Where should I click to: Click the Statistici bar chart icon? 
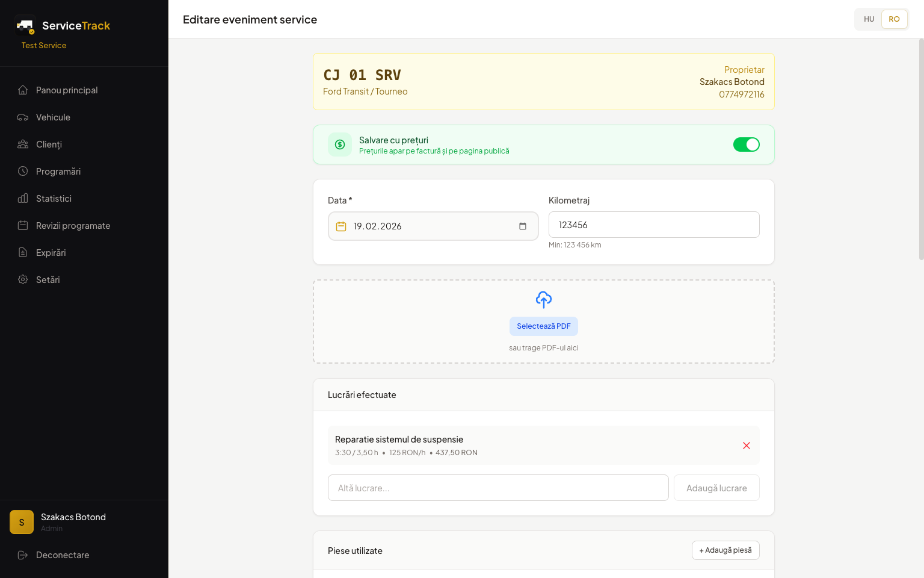click(23, 199)
